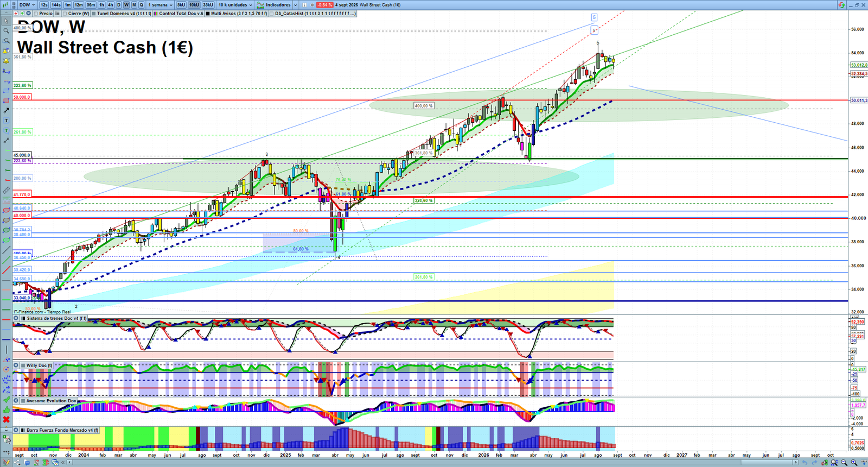Click the 50.011,3 price level label
The image size is (868, 467).
click(859, 100)
